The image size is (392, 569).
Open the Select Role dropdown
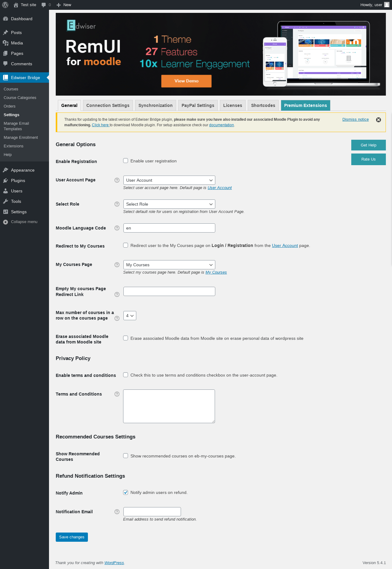pyautogui.click(x=169, y=204)
